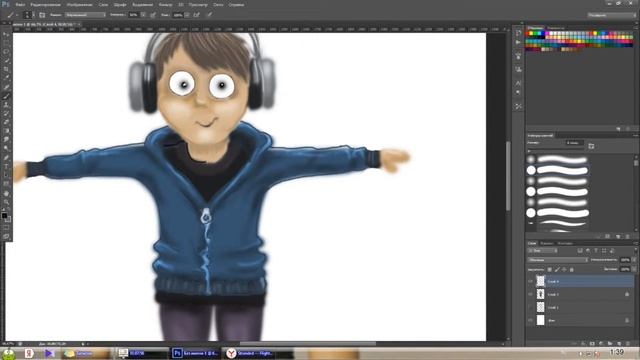Image resolution: width=640 pixels, height=360 pixels.
Task: Switch to the Стили tab in swatches panel
Action: 555,28
